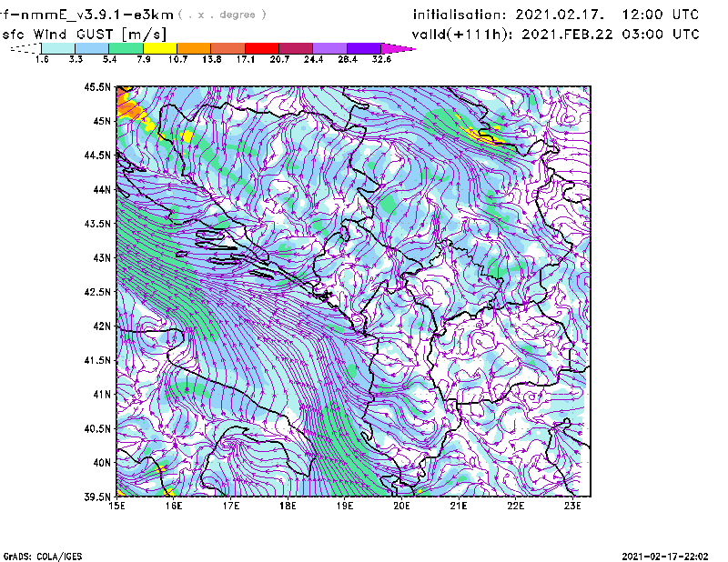
Task: Click the 39.5N latitude label
Action: tap(97, 497)
